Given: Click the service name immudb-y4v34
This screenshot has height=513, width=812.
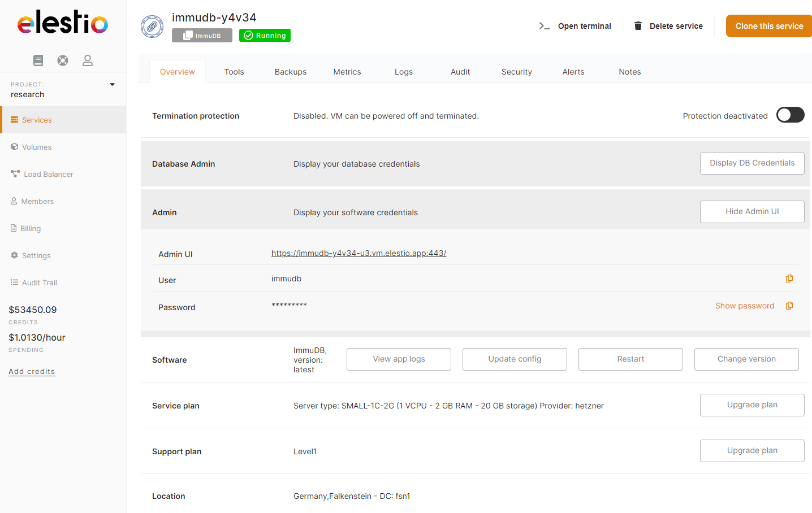Looking at the screenshot, I should pos(214,18).
